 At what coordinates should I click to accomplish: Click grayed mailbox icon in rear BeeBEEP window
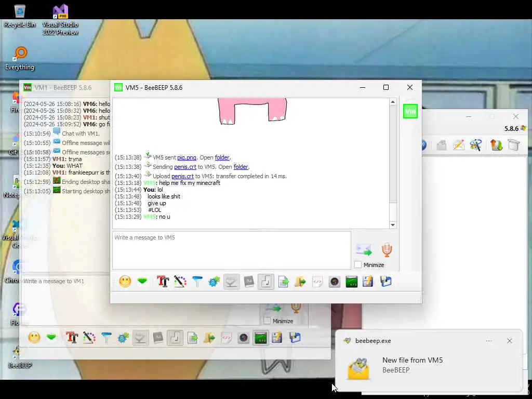pyautogui.click(x=441, y=145)
